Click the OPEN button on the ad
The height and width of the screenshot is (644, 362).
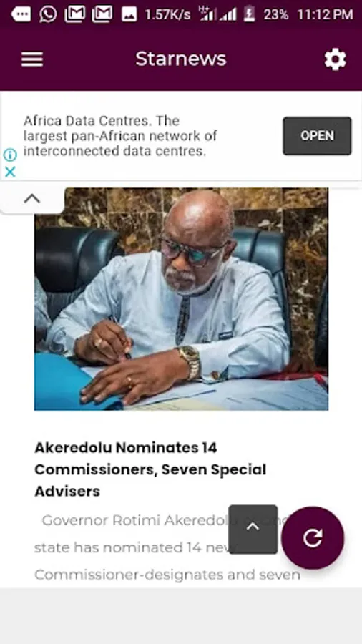317,136
